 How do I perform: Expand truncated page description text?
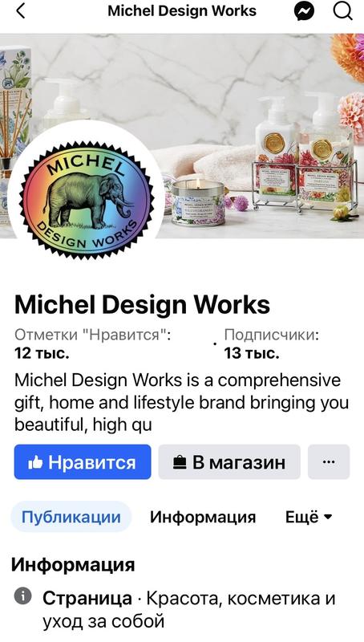point(181,403)
